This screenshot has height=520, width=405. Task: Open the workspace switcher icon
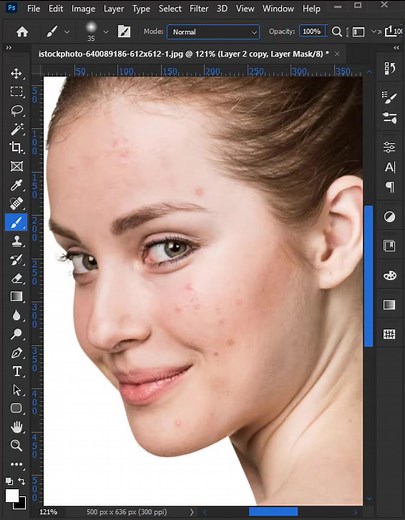point(359,32)
